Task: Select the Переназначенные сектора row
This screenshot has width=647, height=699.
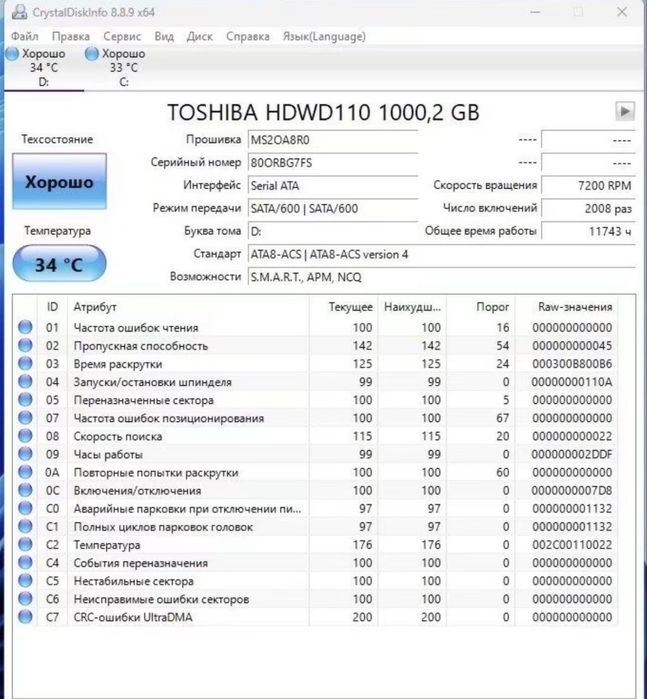Action: coord(315,399)
